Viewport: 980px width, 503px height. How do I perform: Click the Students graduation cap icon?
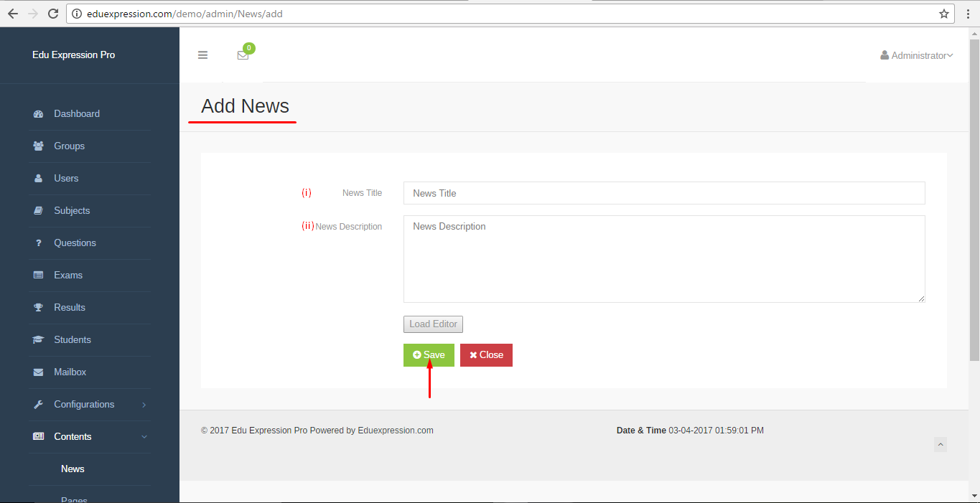[x=39, y=340]
